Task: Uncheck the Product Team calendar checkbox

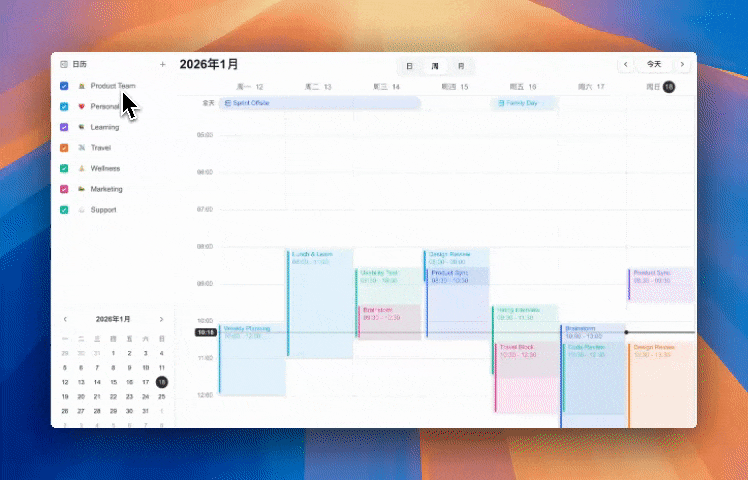Action: click(x=64, y=86)
